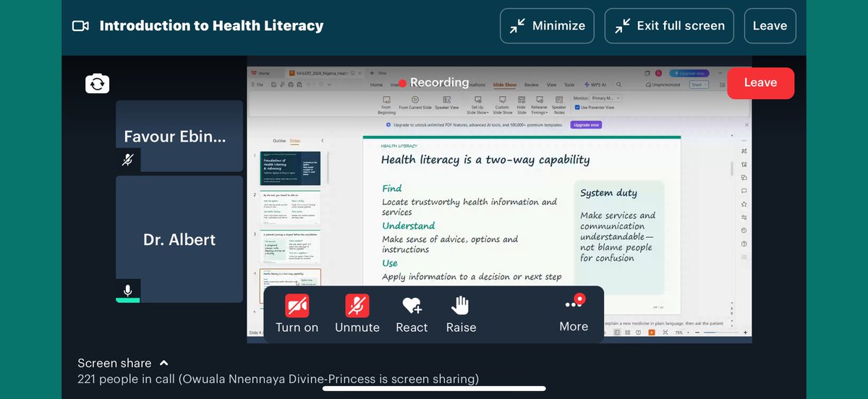Start slideshow From Current Slide
The width and height of the screenshot is (868, 399).
(415, 102)
